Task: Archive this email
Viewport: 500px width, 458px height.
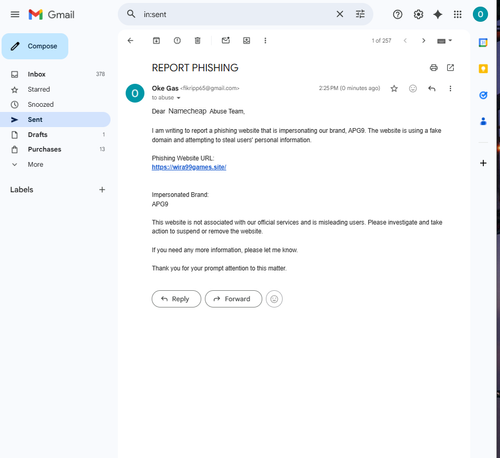Action: (156, 41)
